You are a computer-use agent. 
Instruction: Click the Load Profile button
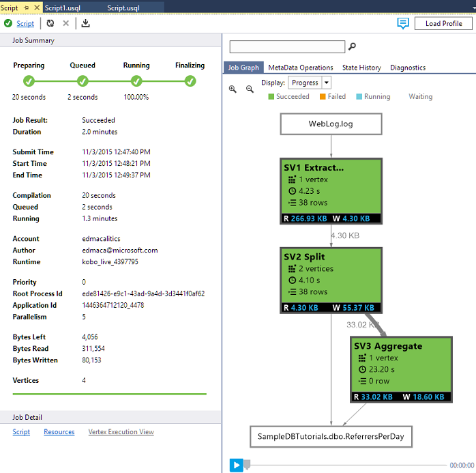click(443, 23)
